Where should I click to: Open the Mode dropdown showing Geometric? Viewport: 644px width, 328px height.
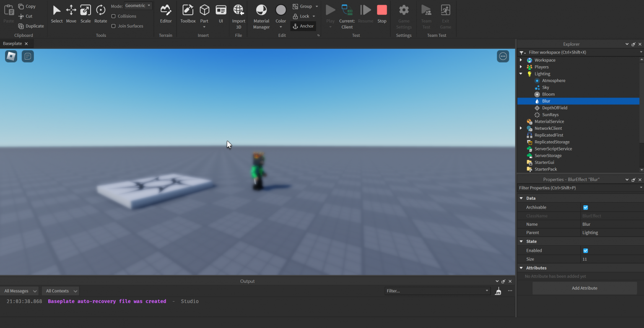click(138, 5)
